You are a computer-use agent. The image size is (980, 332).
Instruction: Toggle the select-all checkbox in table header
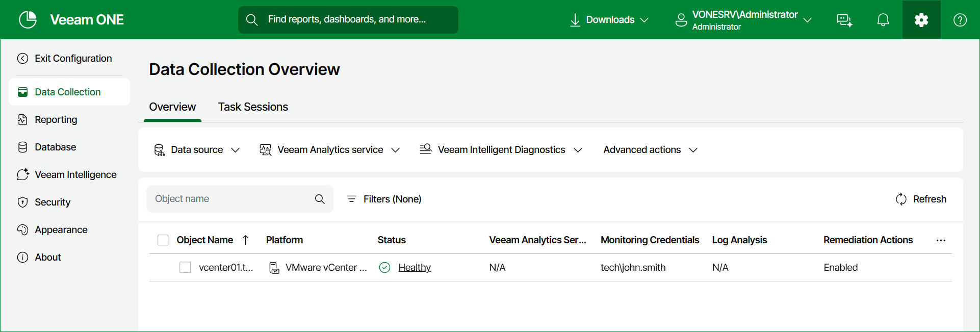click(163, 240)
